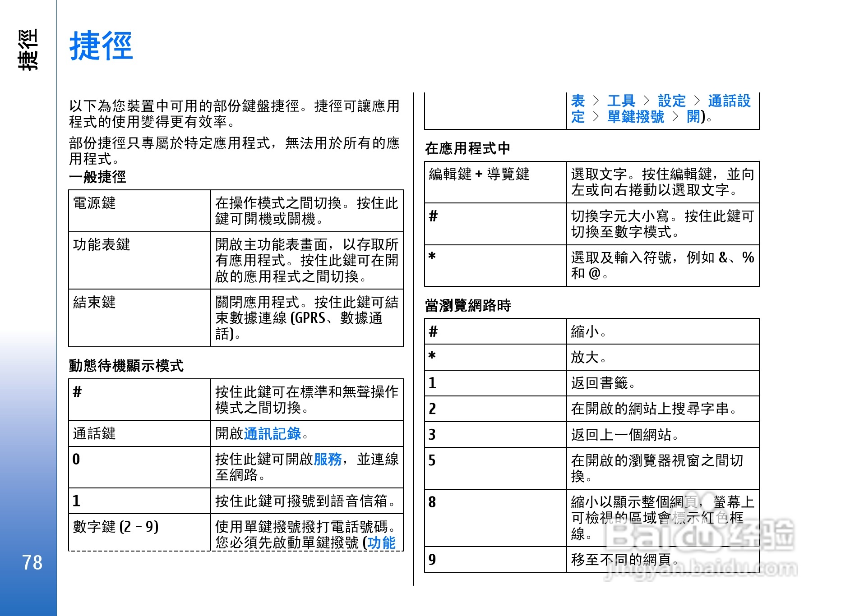Select the 當瀏覽網路時 heading
This screenshot has height=616, width=850.
(x=467, y=305)
